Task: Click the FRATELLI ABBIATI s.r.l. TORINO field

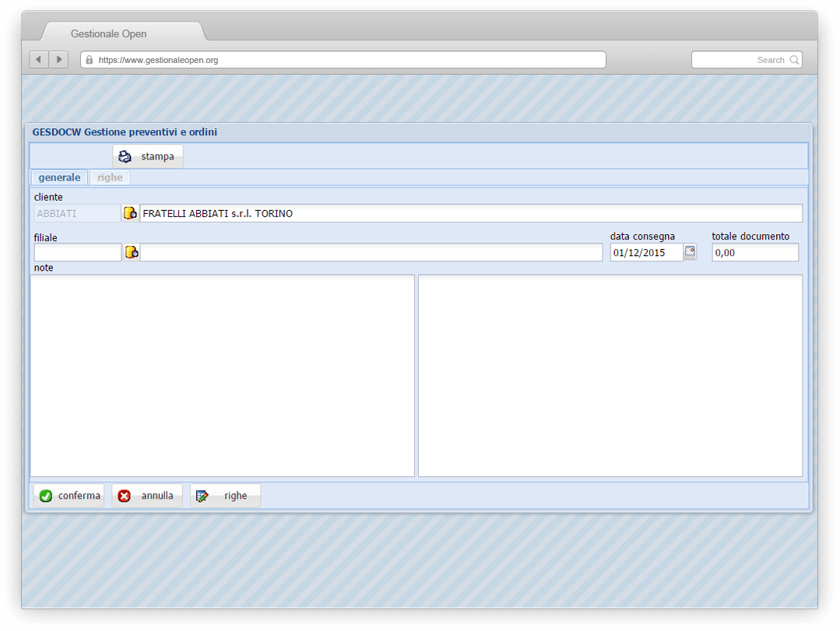Action: pyautogui.click(x=471, y=213)
